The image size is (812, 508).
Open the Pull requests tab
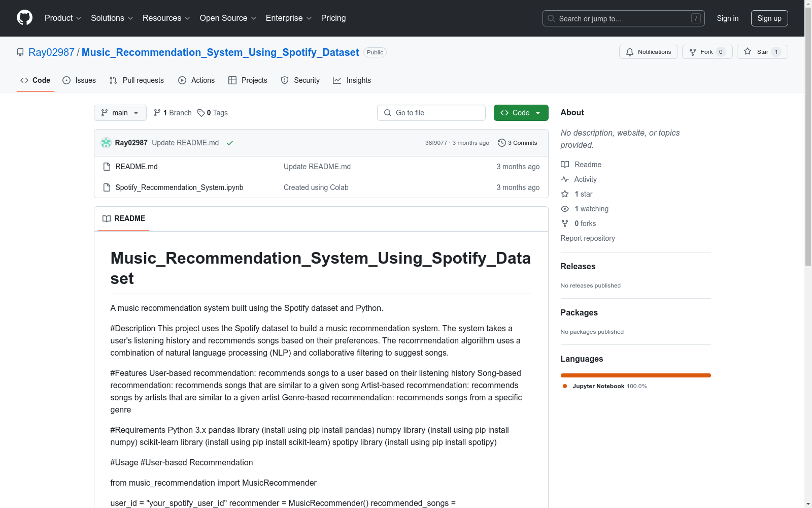137,80
